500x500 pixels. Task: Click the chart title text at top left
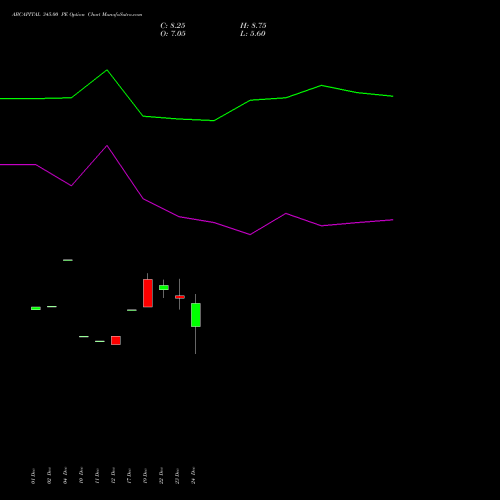coord(77,15)
